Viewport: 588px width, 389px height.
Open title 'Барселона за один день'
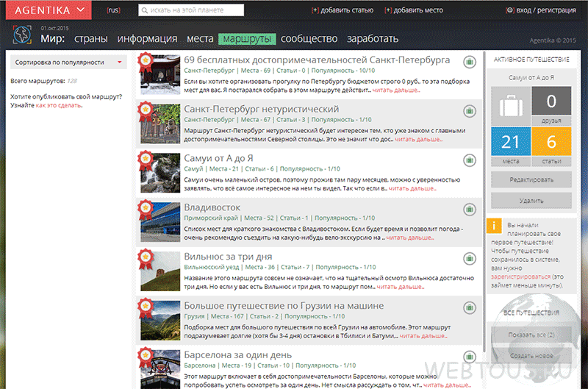click(x=237, y=355)
